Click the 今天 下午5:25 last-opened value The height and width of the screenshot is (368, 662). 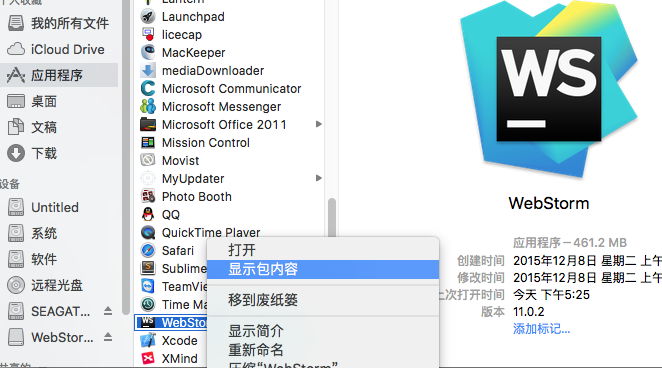tap(551, 295)
